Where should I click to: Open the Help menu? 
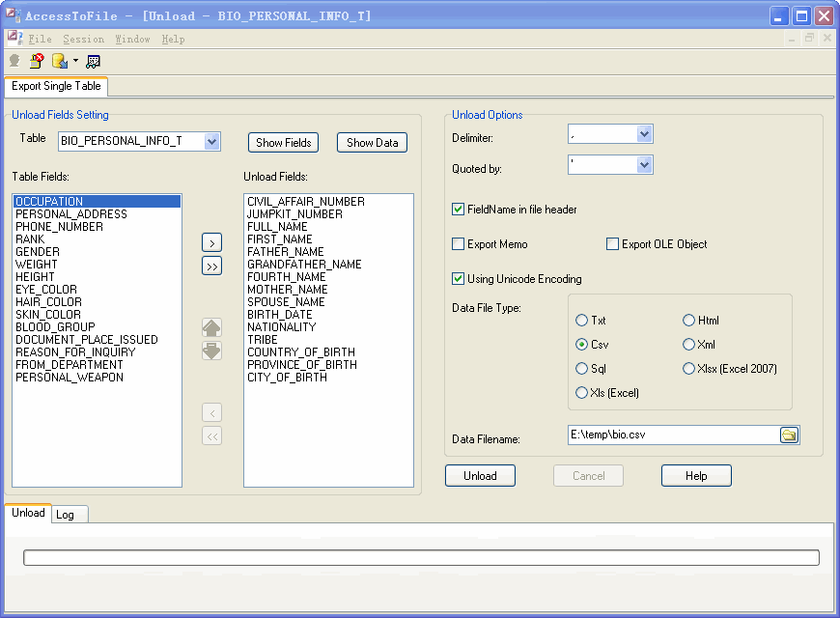(x=173, y=40)
